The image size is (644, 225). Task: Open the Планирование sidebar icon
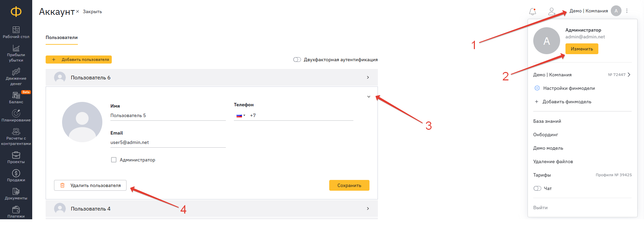16,113
